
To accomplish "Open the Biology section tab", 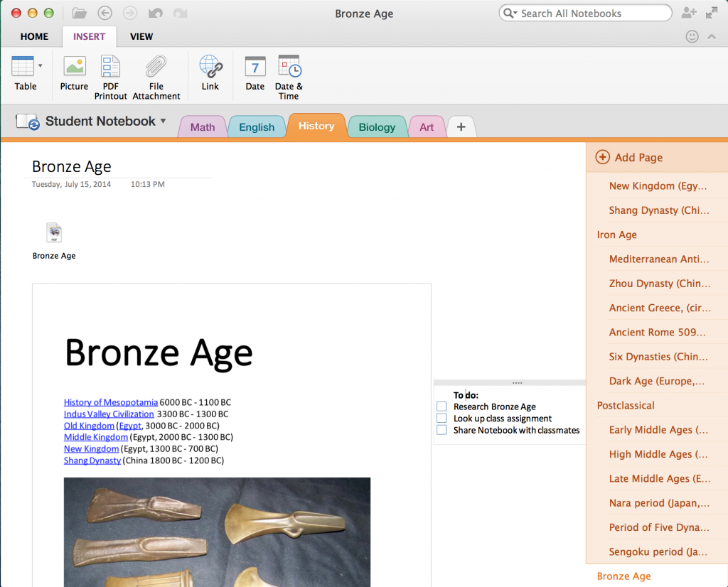I will click(x=377, y=127).
